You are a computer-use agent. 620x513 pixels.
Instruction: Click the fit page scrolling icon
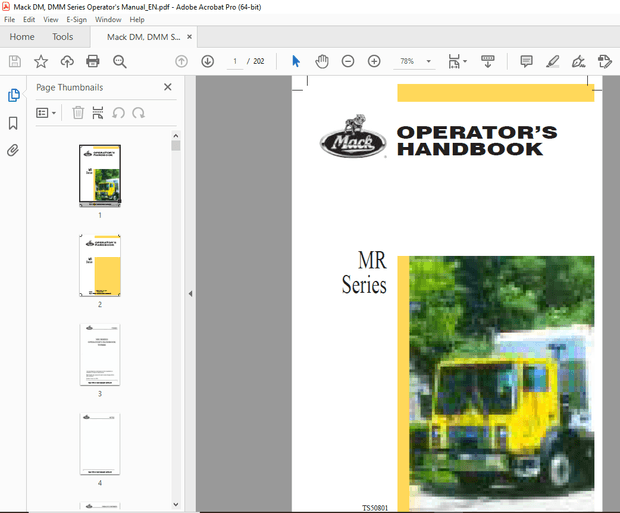pos(454,61)
